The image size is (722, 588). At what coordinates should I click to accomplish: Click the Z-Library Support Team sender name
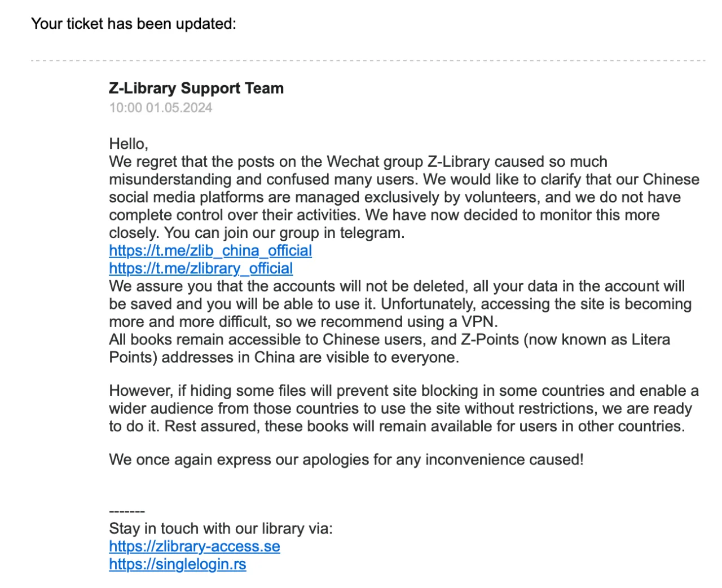coord(196,89)
